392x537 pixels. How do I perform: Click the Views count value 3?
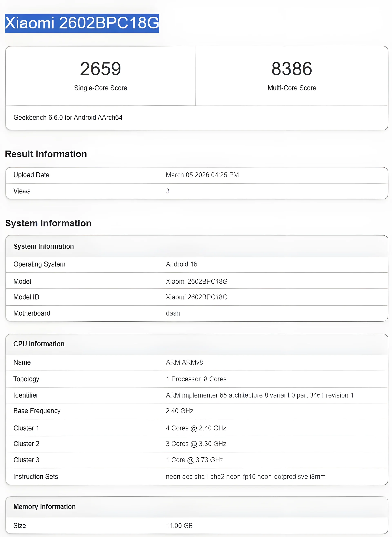pyautogui.click(x=168, y=191)
